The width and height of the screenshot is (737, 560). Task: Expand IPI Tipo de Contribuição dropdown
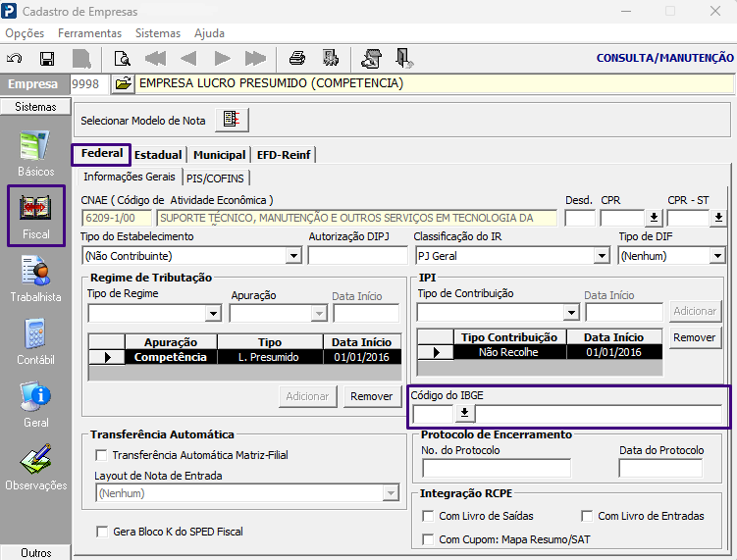pos(571,312)
